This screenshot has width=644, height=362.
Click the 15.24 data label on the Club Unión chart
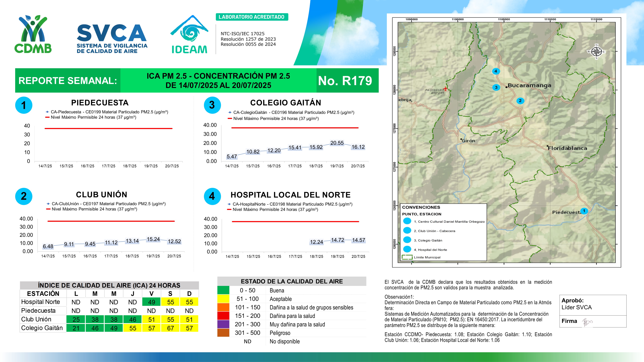click(153, 239)
